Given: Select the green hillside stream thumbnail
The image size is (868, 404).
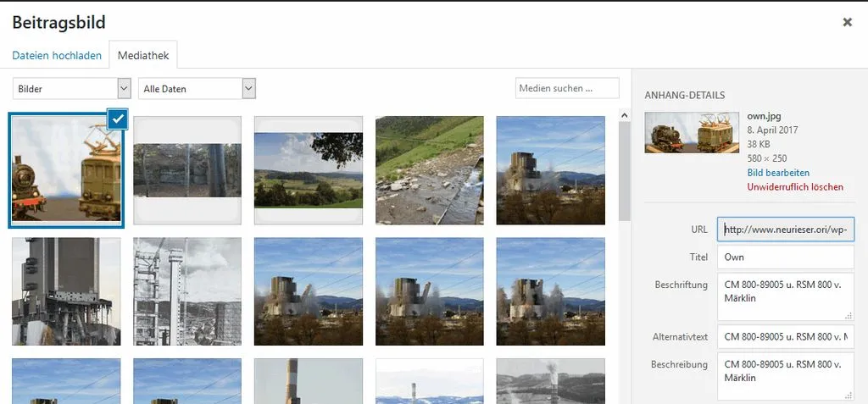Looking at the screenshot, I should coord(430,170).
